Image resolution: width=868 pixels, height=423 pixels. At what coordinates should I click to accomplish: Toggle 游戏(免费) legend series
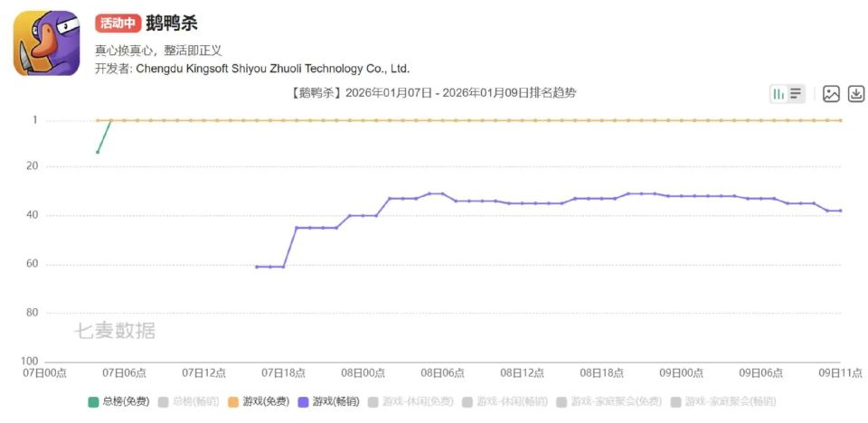click(x=258, y=401)
